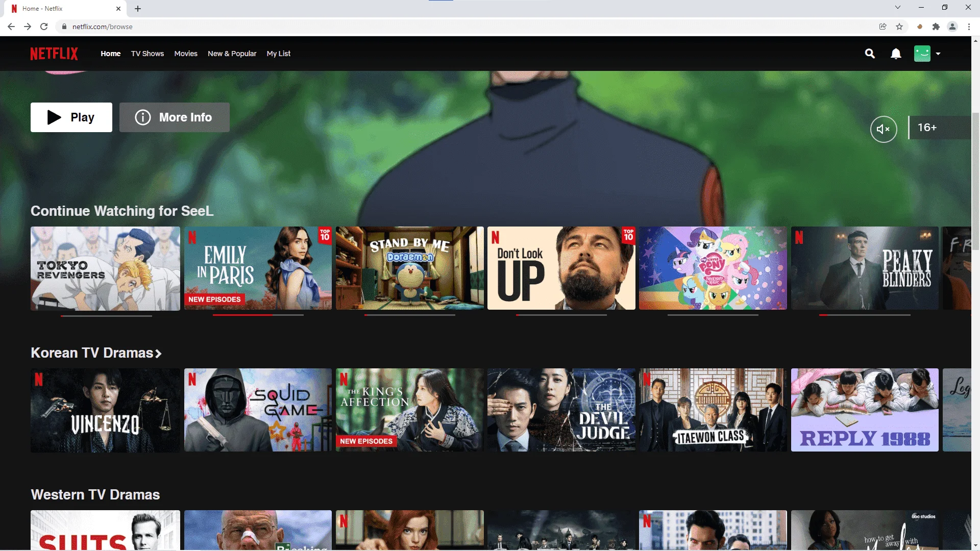Screen dimensions: 980x551
Task: Expand the profile dropdown arrow
Action: pos(938,54)
